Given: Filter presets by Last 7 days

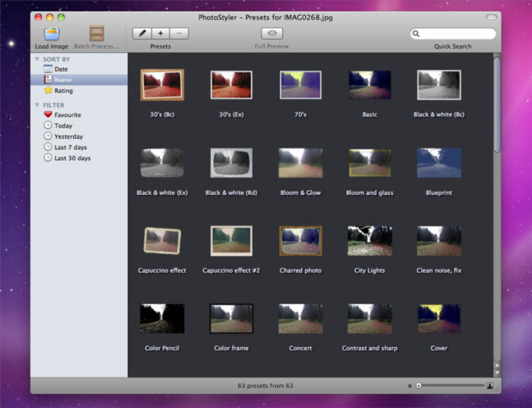Looking at the screenshot, I should click(x=79, y=147).
